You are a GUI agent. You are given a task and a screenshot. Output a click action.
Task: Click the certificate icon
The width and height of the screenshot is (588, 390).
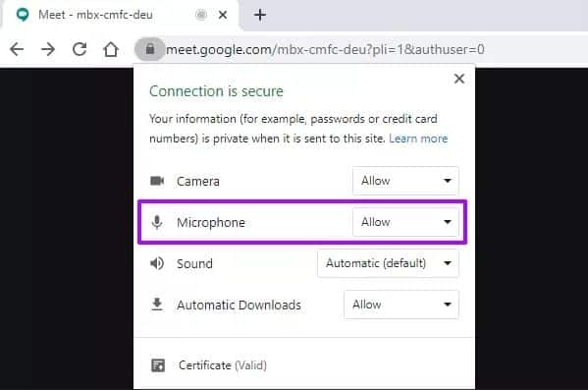point(158,365)
